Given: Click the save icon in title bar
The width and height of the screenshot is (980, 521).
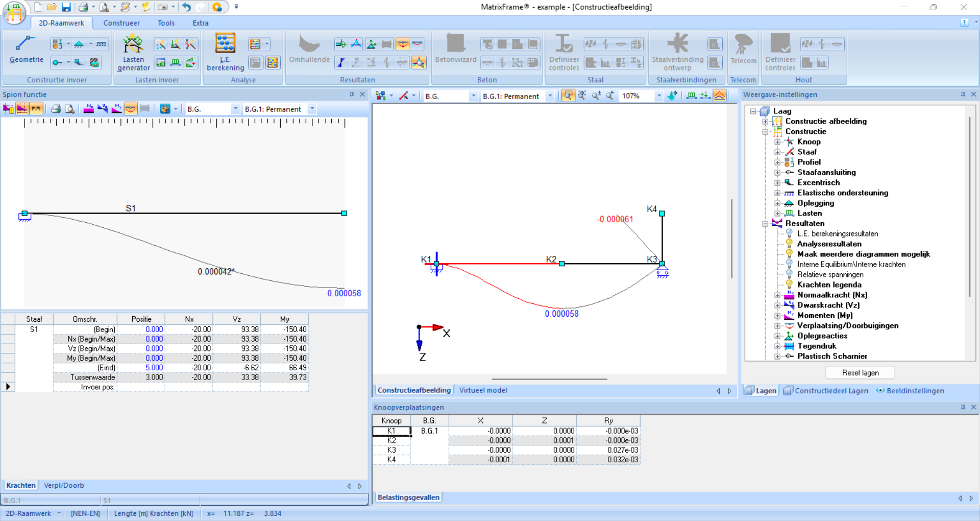Looking at the screenshot, I should (66, 7).
